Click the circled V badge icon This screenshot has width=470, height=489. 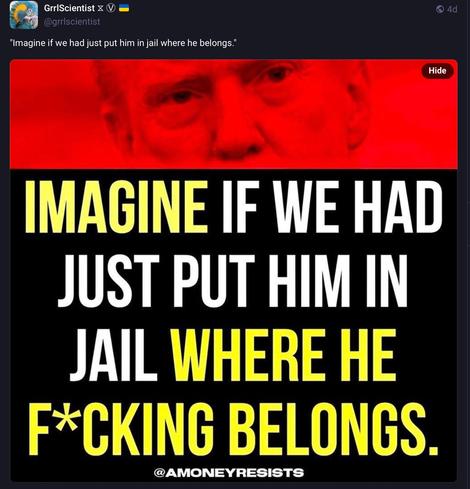coord(110,9)
